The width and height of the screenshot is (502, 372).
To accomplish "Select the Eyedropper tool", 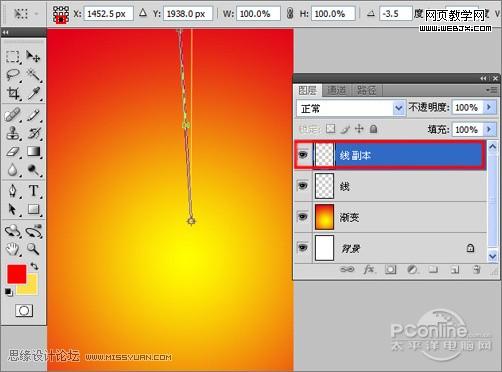I will [x=33, y=93].
